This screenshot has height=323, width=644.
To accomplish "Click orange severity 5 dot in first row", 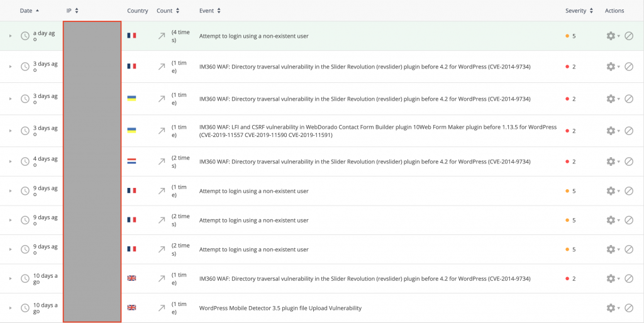I will click(x=567, y=36).
